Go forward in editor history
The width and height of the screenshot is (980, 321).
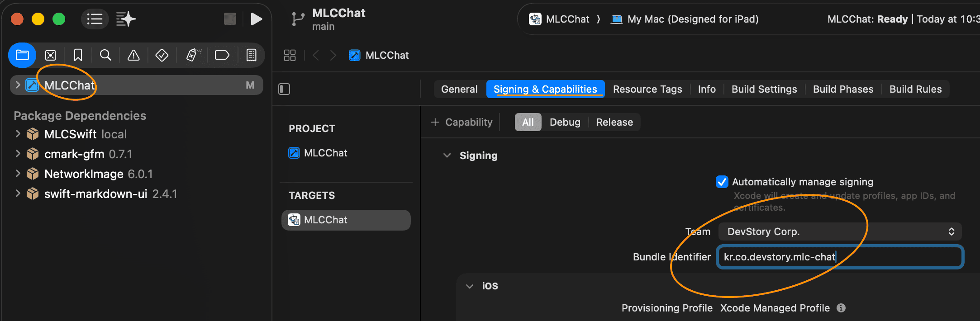point(333,55)
